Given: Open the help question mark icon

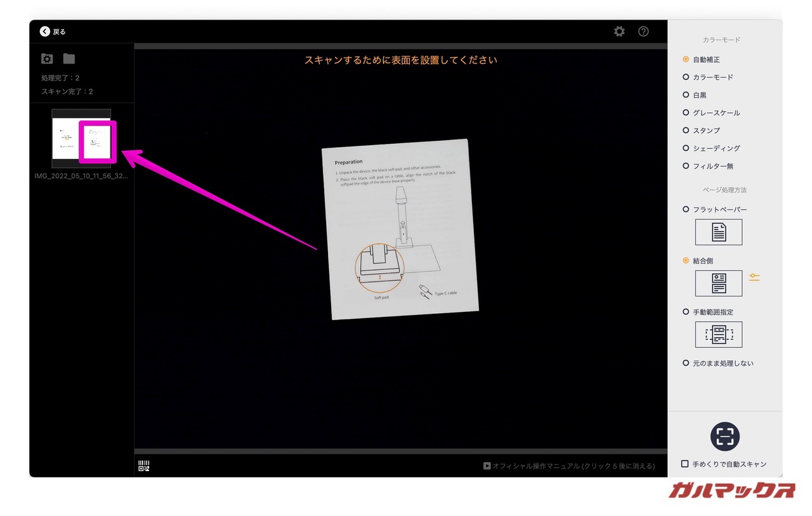Looking at the screenshot, I should coord(643,32).
